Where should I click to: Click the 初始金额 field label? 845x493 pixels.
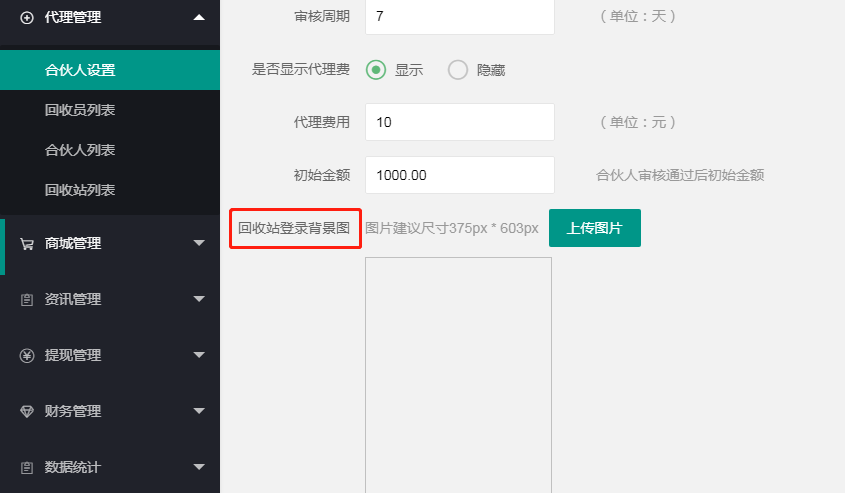(x=322, y=175)
